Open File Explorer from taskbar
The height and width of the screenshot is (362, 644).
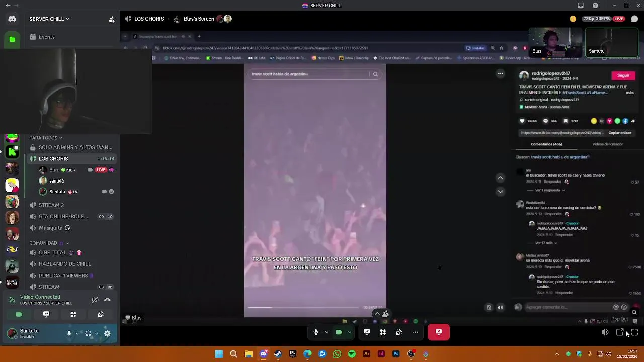(248, 354)
